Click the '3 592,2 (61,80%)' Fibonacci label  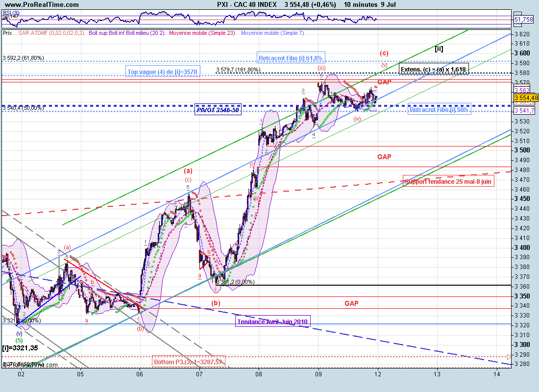click(24, 58)
